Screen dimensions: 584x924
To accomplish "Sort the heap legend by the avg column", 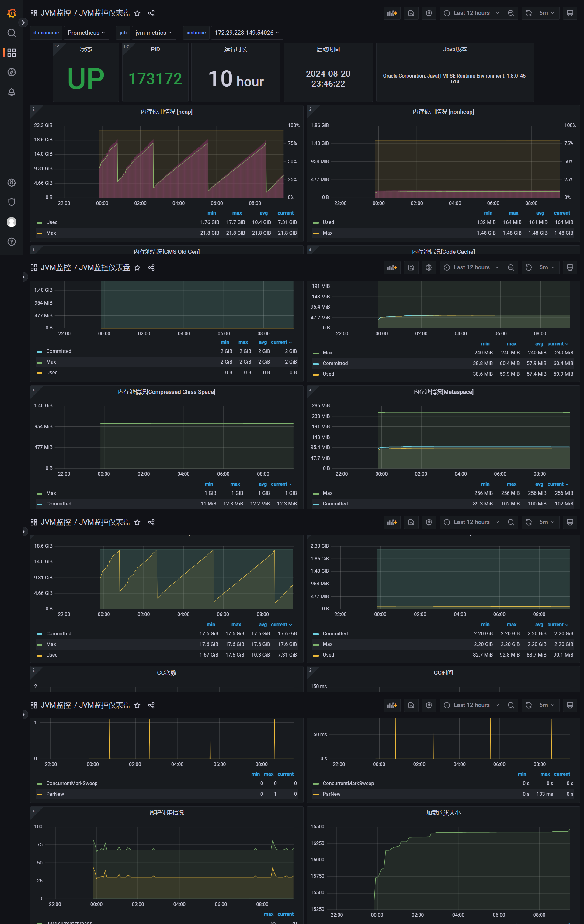I will (263, 213).
